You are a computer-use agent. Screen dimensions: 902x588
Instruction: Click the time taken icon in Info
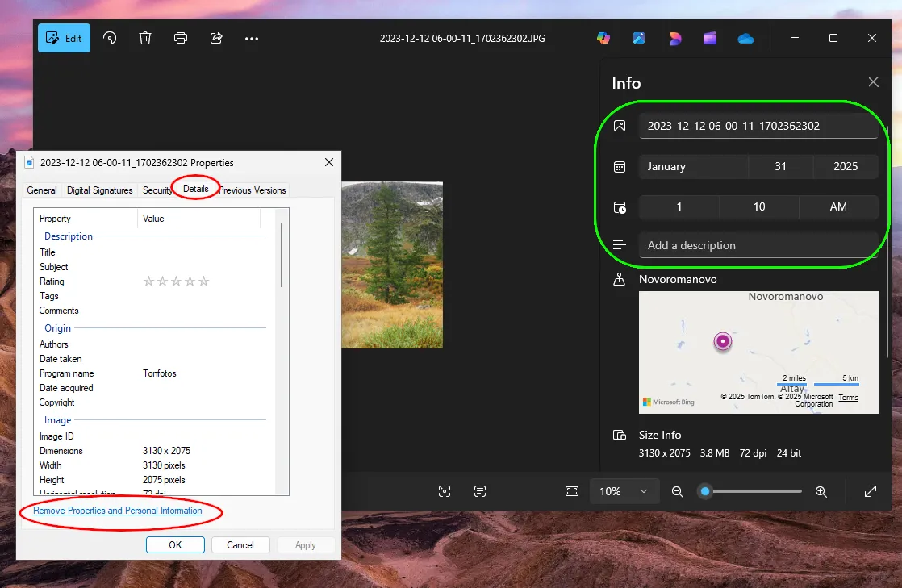[620, 207]
